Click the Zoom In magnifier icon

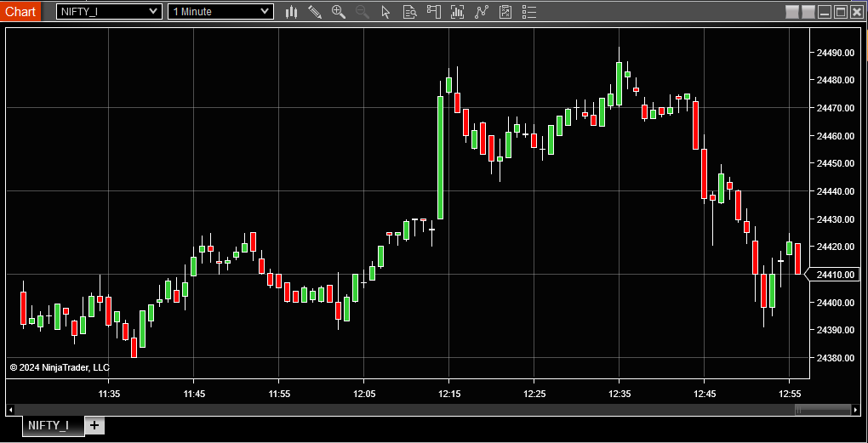[x=339, y=12]
